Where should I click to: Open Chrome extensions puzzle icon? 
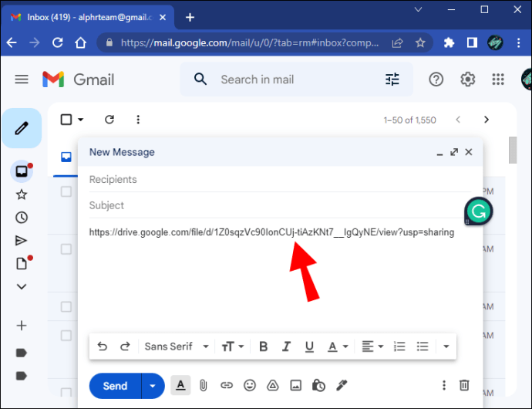click(x=449, y=42)
